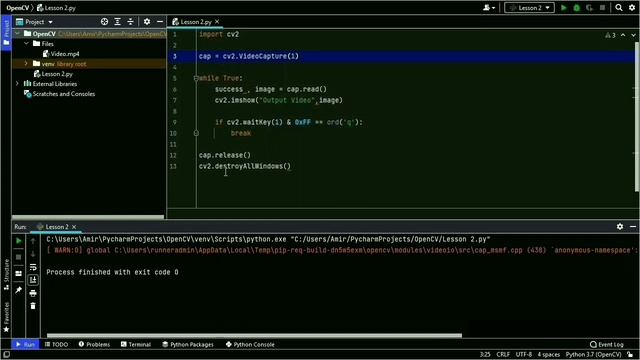
Task: Select Video.mp4 in project tree
Action: (x=61, y=53)
